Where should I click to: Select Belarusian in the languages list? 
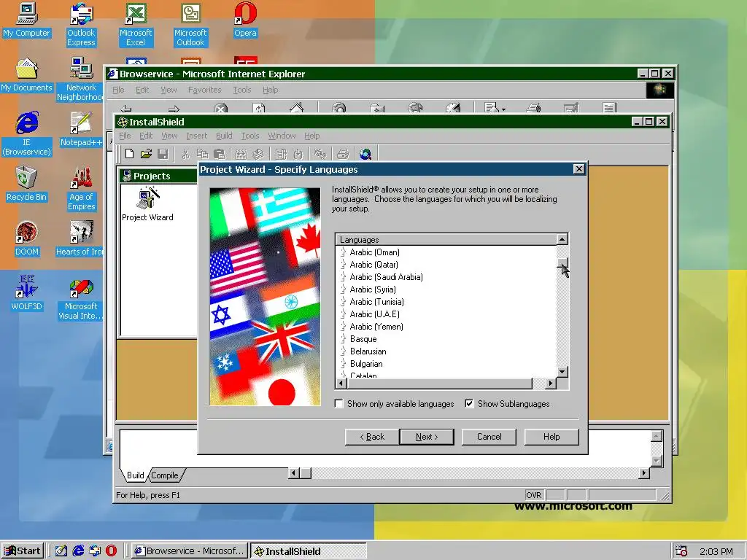[x=368, y=351]
